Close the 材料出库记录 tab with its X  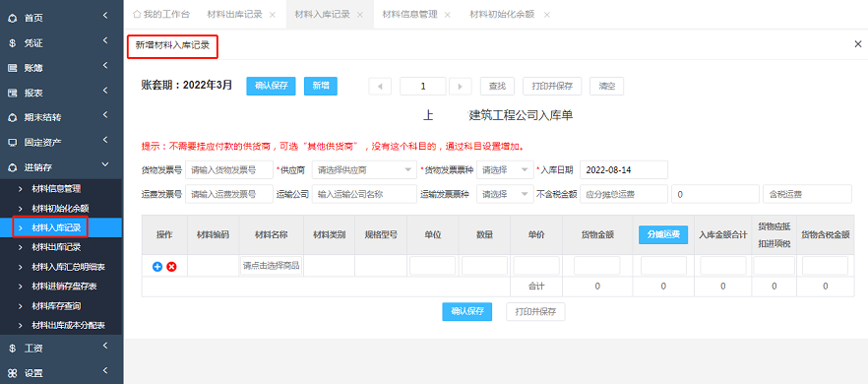tap(272, 15)
